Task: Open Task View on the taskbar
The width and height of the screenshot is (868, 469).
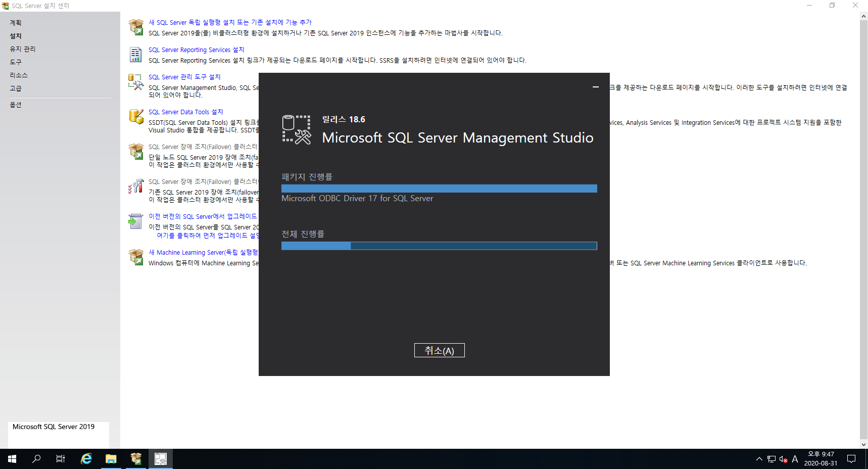Action: pos(61,459)
